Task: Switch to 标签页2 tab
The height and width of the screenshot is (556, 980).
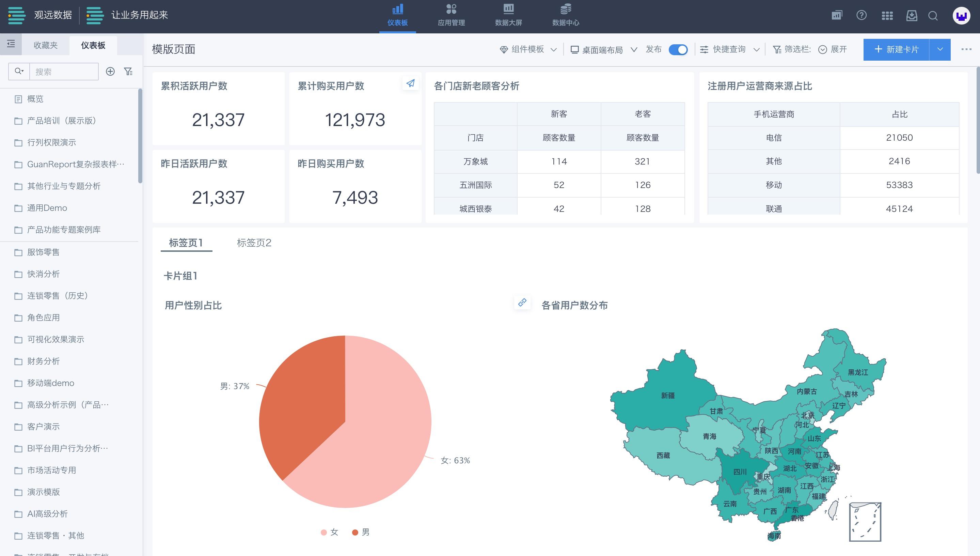Action: click(254, 243)
